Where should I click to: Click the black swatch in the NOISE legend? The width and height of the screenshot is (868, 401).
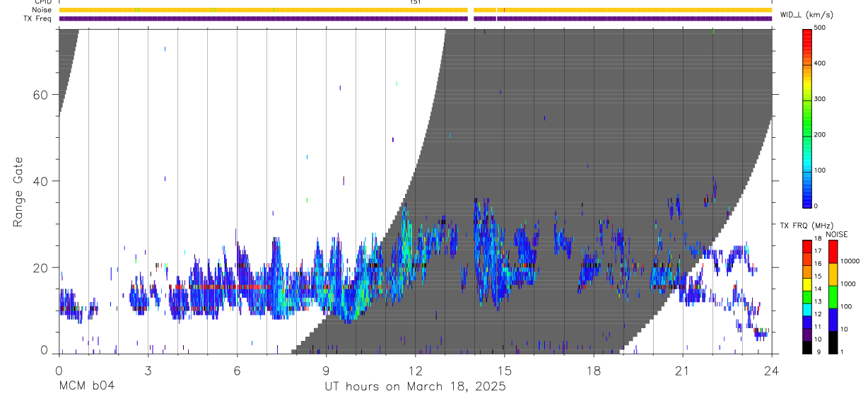point(833,342)
